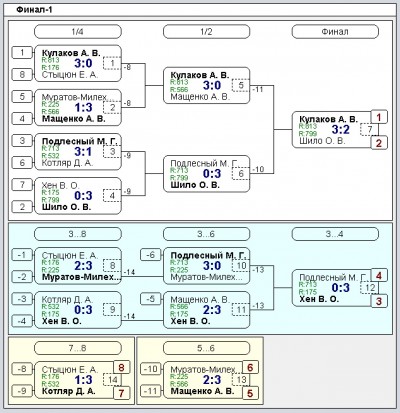Click match number box 5 in semifinal
This screenshot has height=413, width=400.
click(241, 85)
